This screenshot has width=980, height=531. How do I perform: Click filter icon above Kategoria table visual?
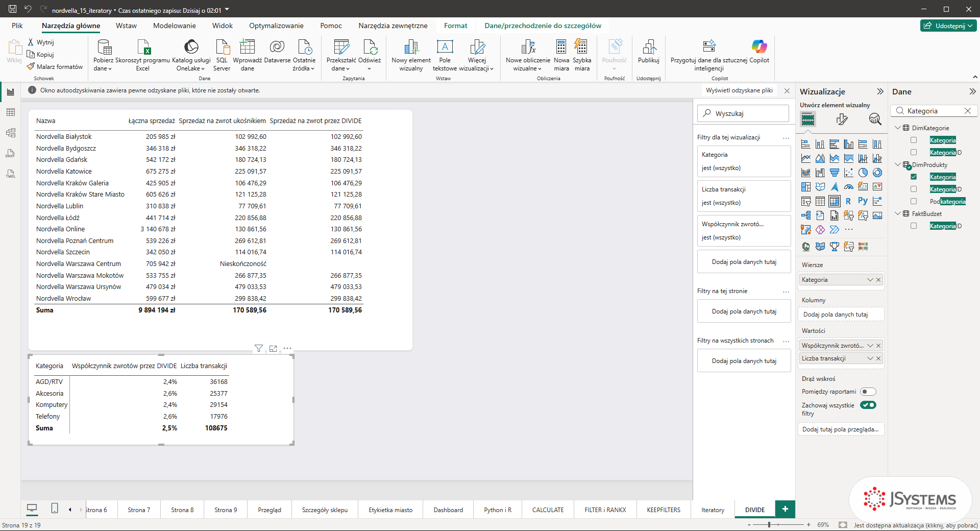point(259,348)
